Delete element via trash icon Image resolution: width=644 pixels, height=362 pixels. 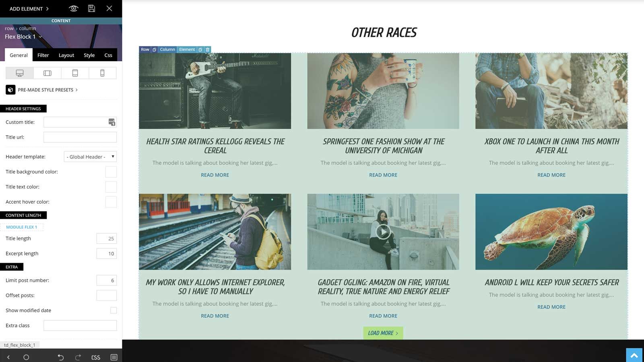[208, 49]
